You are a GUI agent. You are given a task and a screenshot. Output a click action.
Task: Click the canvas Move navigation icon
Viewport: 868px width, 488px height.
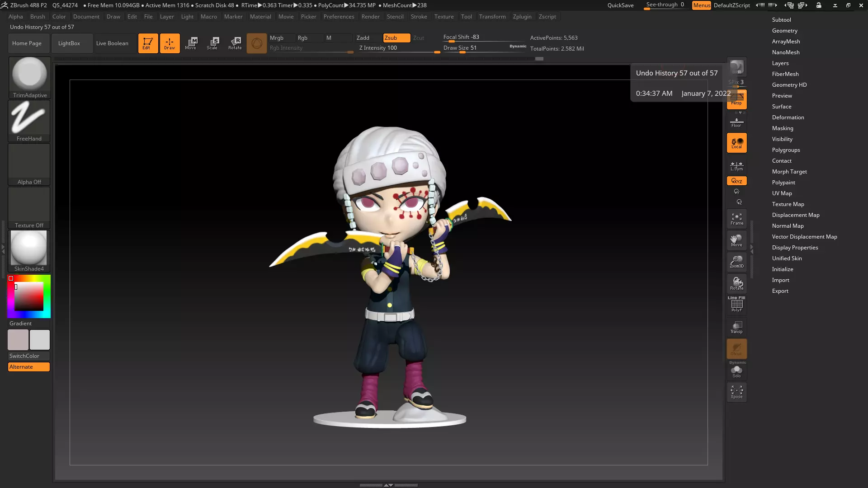736,240
